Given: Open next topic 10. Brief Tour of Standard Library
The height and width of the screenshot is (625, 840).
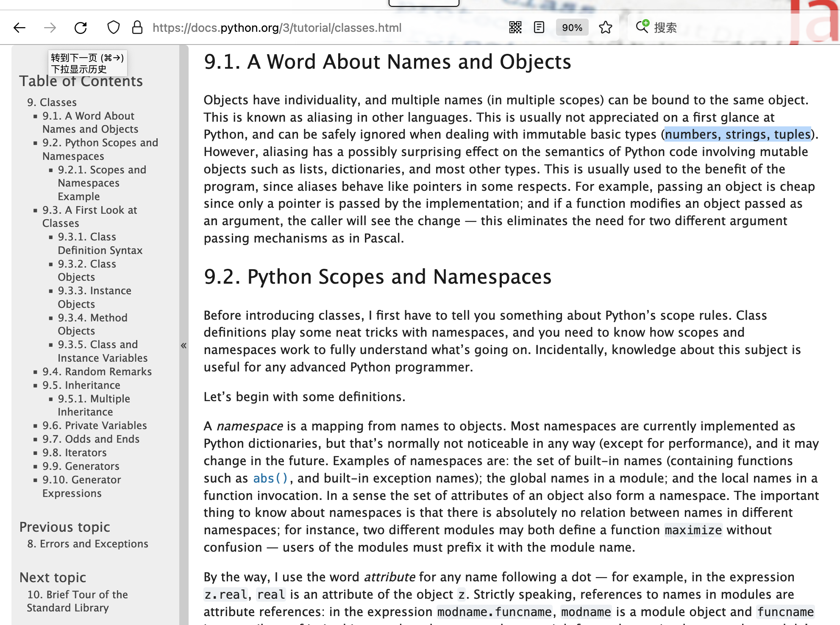Looking at the screenshot, I should [77, 601].
